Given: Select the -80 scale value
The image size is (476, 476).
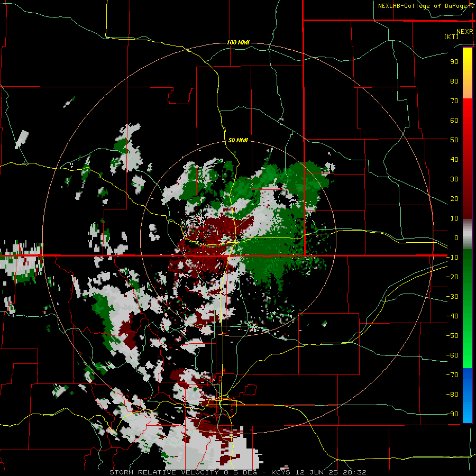Looking at the screenshot, I should point(452,395).
